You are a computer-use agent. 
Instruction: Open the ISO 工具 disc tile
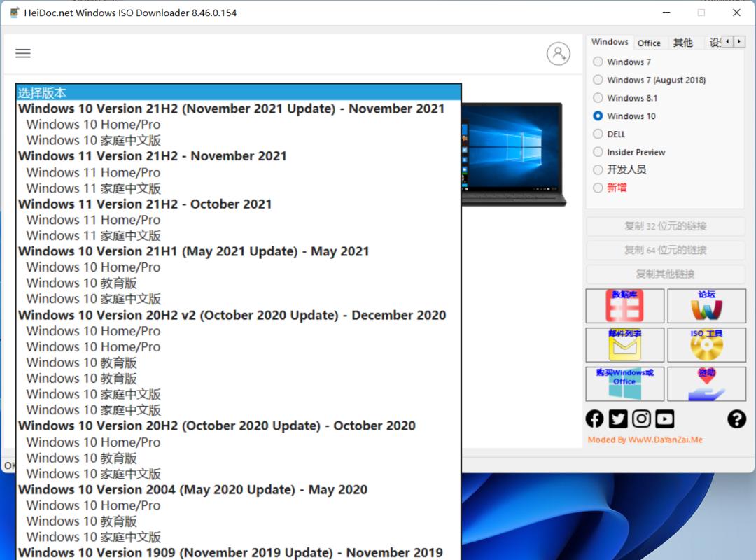pos(706,344)
